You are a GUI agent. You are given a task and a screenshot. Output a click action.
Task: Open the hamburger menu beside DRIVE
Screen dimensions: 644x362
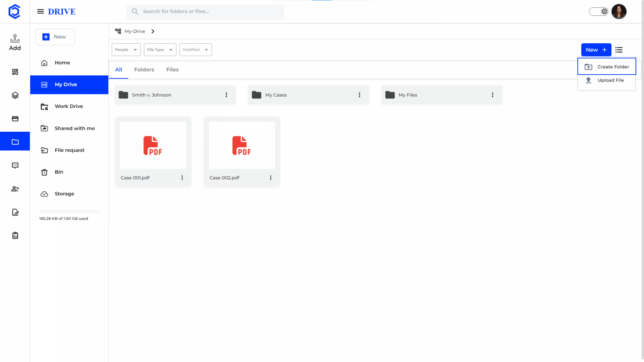point(40,11)
